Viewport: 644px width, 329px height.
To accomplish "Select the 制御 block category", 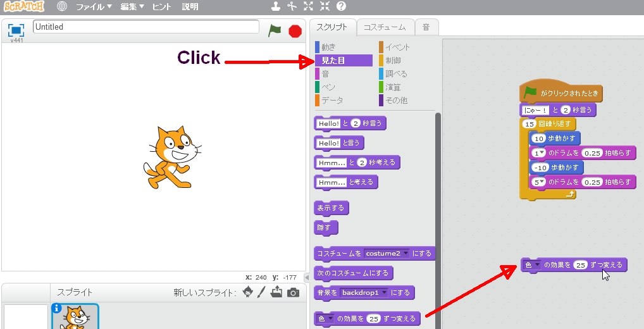I will 407,60.
